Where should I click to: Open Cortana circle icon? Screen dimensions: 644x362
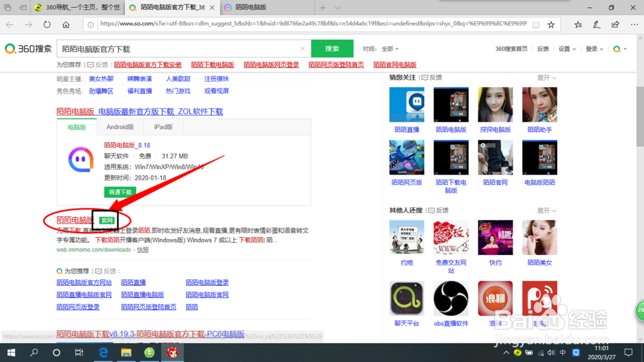[57, 352]
